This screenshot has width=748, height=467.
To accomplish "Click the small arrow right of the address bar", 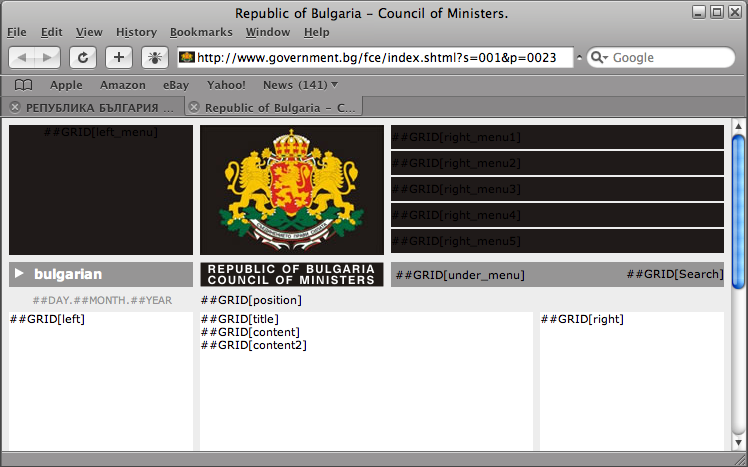I will pyautogui.click(x=580, y=58).
